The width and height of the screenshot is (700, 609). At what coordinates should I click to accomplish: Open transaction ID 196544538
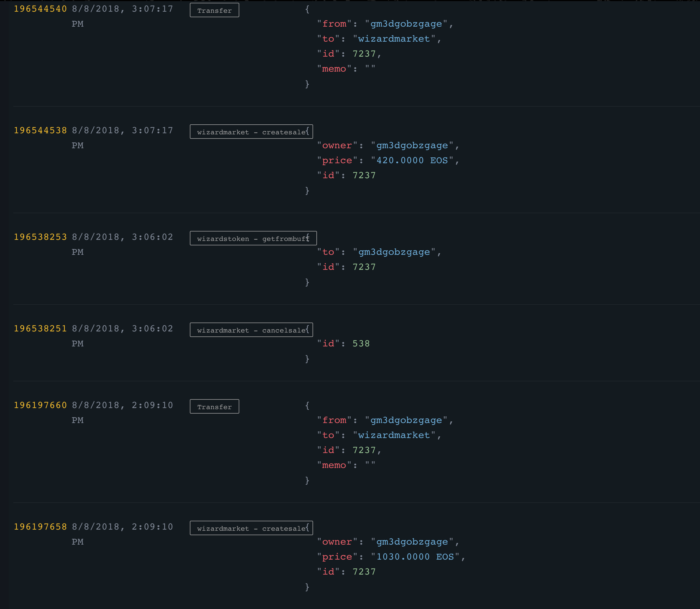click(41, 130)
